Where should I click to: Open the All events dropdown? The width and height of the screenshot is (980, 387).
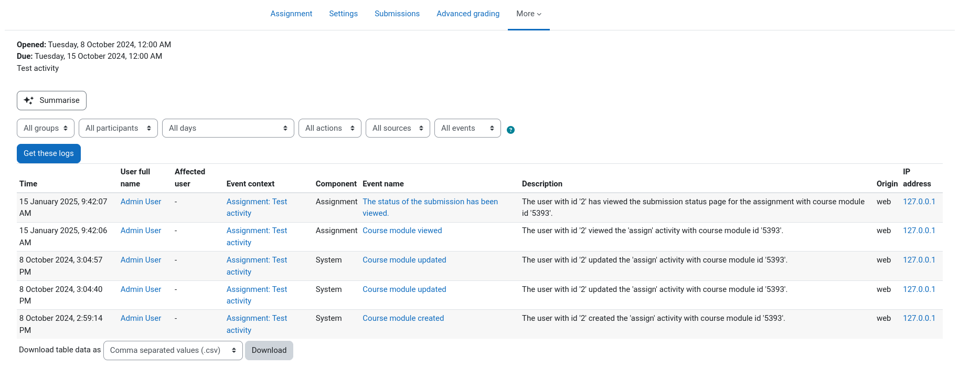467,128
